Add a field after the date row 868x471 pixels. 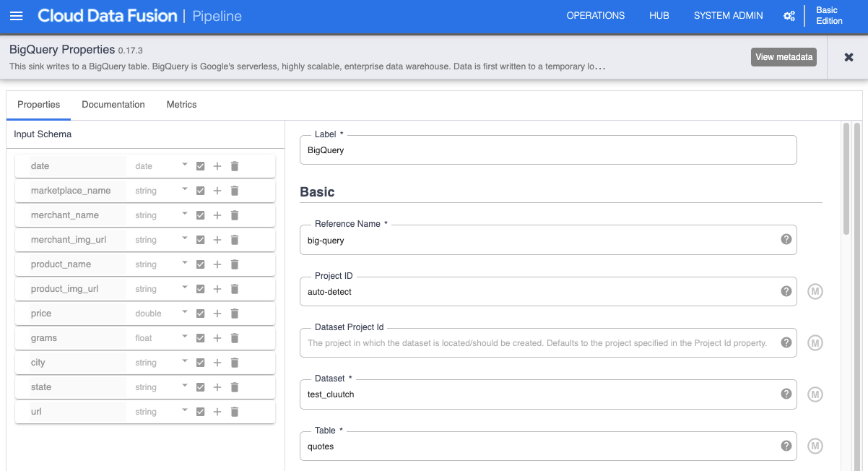click(217, 166)
